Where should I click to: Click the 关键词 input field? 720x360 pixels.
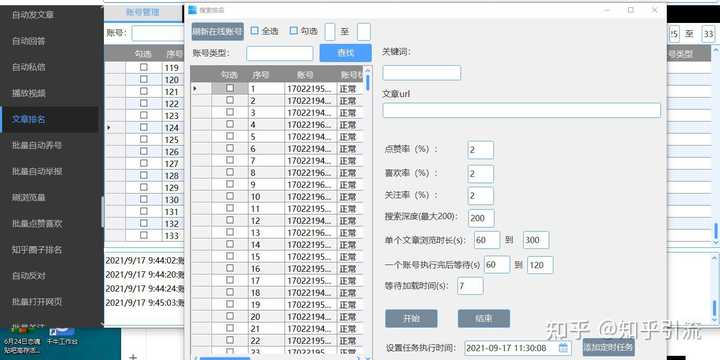click(422, 73)
